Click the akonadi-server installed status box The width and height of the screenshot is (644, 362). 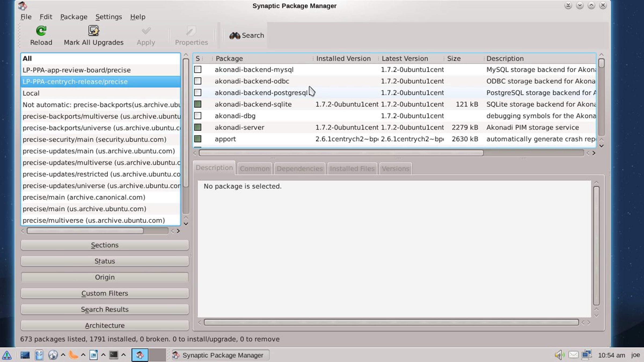tap(198, 127)
